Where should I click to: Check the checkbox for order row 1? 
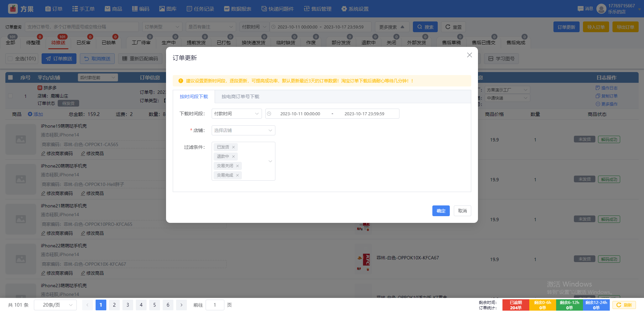point(10,96)
